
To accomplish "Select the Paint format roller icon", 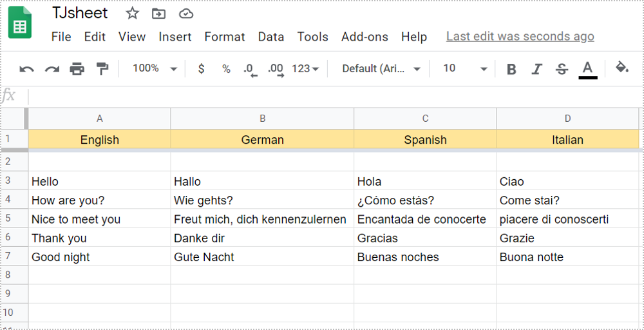I will click(102, 68).
